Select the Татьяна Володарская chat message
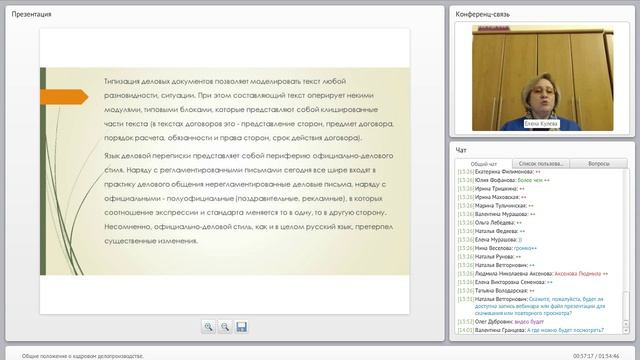640x360 pixels. 496,291
